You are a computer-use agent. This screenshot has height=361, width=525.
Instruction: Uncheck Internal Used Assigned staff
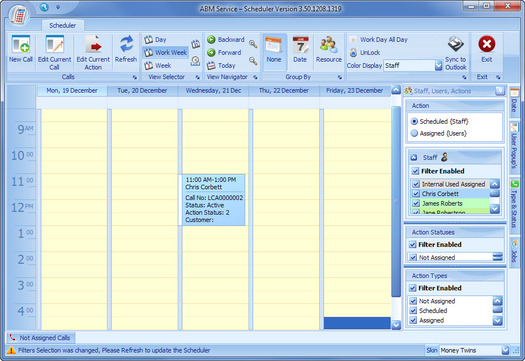pos(416,184)
